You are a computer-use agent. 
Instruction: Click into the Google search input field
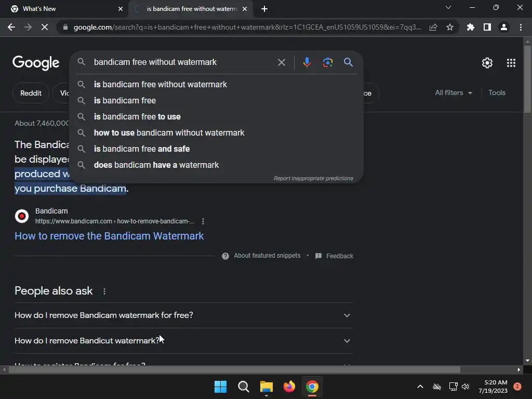pyautogui.click(x=183, y=62)
